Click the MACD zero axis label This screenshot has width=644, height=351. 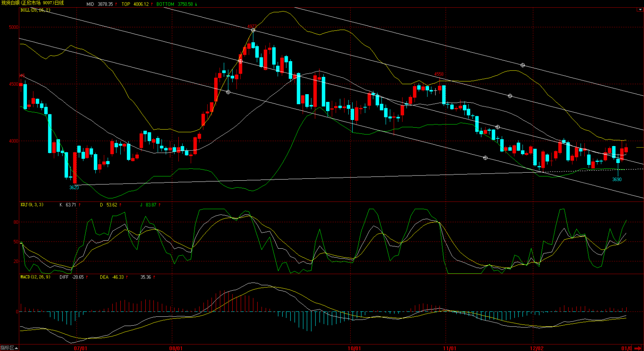17,312
